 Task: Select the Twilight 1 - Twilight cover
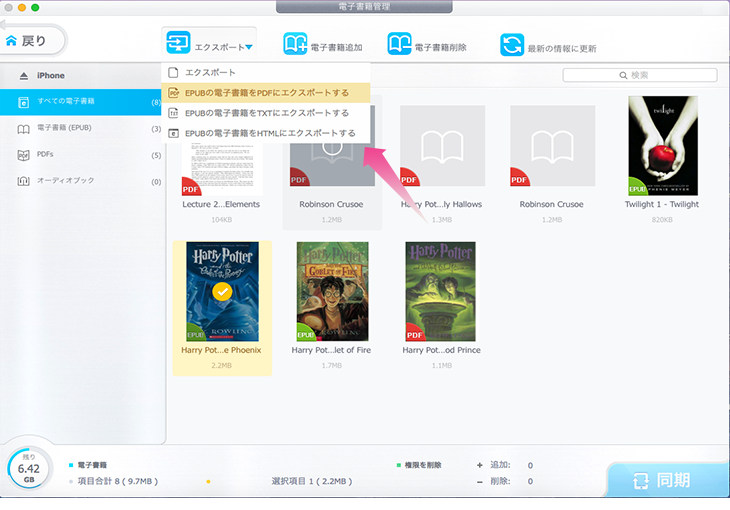[x=662, y=145]
